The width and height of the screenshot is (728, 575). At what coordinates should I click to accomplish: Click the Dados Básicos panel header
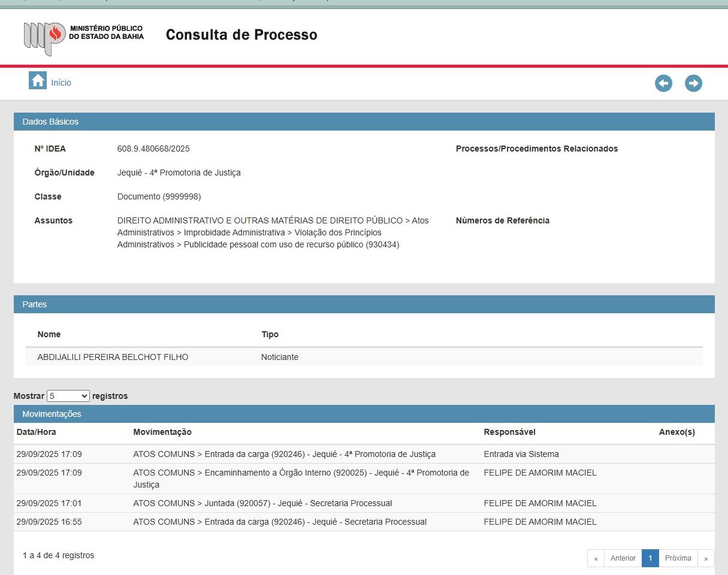364,122
